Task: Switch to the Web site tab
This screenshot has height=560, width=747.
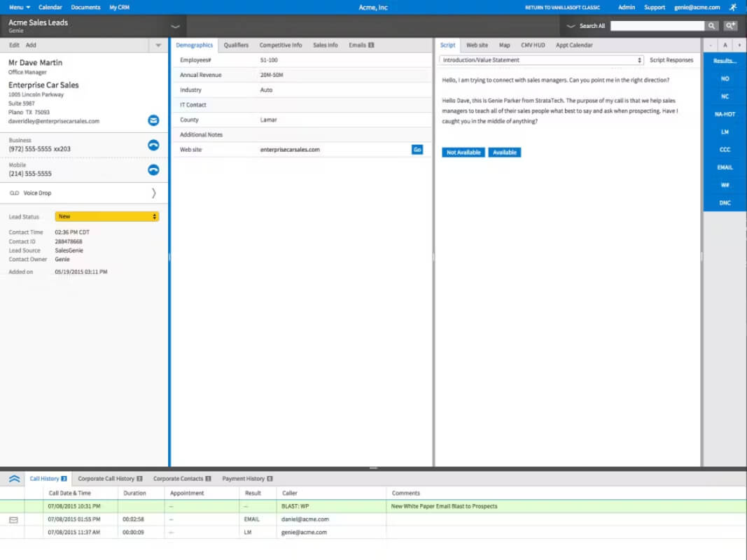Action: click(x=477, y=45)
